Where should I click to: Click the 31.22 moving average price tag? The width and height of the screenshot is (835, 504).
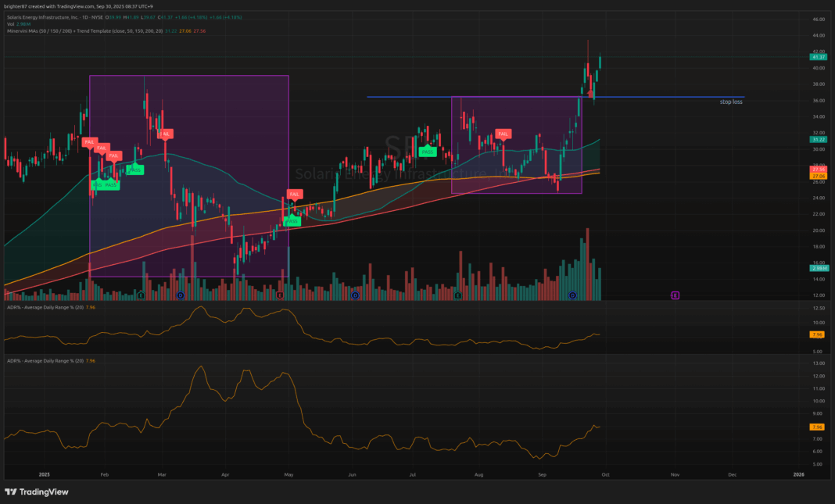[819, 139]
